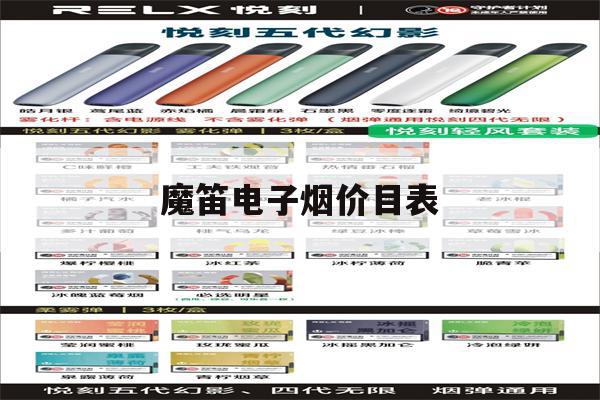Image resolution: width=600 pixels, height=400 pixels.
Task: Click the 魔笛电子烟价目表 overlay title
Action: (x=300, y=200)
